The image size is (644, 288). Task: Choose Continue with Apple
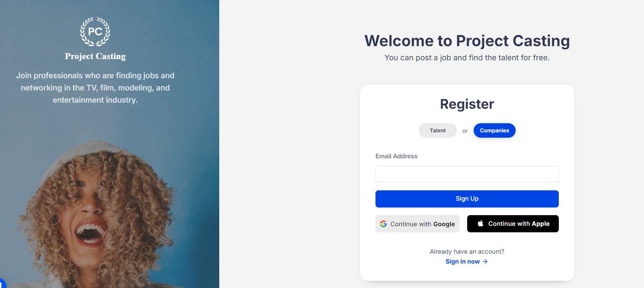pyautogui.click(x=513, y=224)
